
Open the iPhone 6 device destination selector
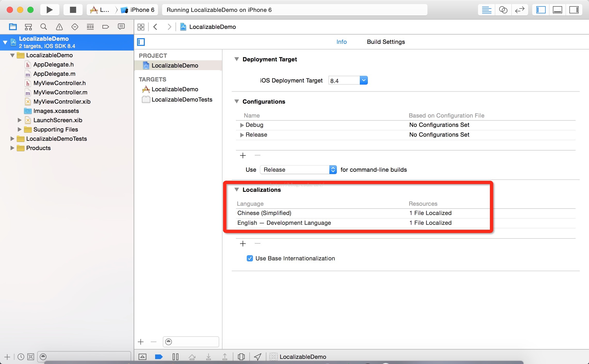[138, 10]
